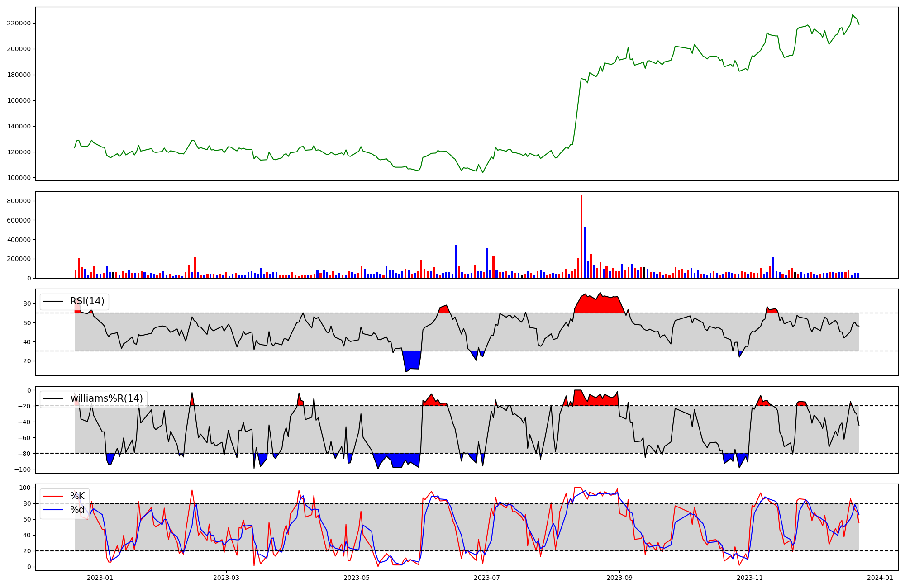
Task: Click the williams%R(14) legend label
Action: click(106, 398)
